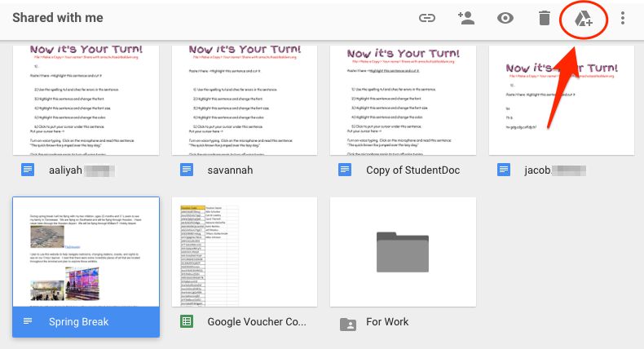644x349 pixels.
Task: Click the Docs icon beside savannah
Action: pyautogui.click(x=187, y=170)
